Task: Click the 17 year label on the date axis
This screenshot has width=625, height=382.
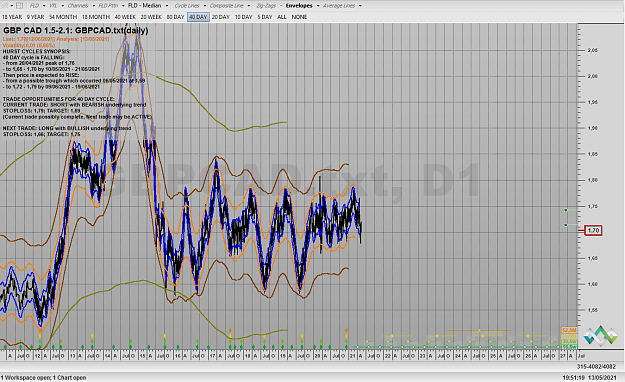Action: click(212, 356)
